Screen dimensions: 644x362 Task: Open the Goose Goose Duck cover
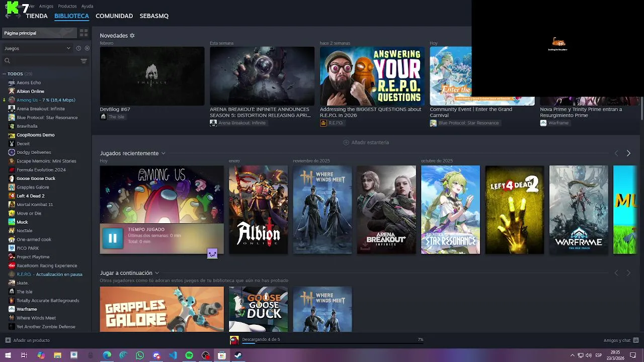click(258, 309)
